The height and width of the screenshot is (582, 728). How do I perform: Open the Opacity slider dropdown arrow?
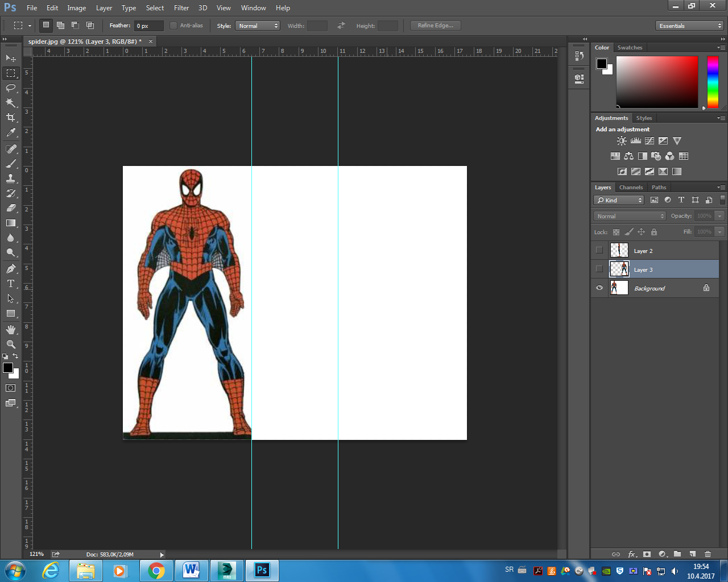(x=720, y=216)
